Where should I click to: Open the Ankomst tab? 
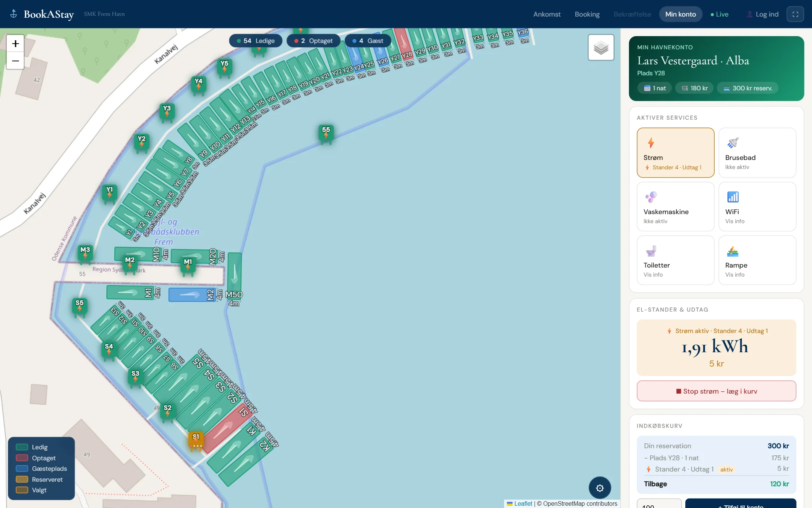[547, 14]
